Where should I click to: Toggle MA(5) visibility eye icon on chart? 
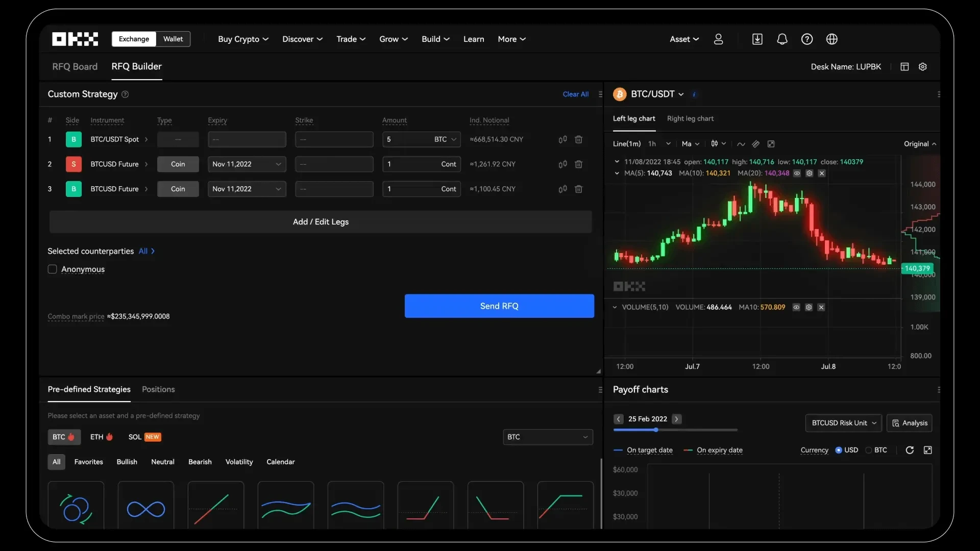coord(797,173)
